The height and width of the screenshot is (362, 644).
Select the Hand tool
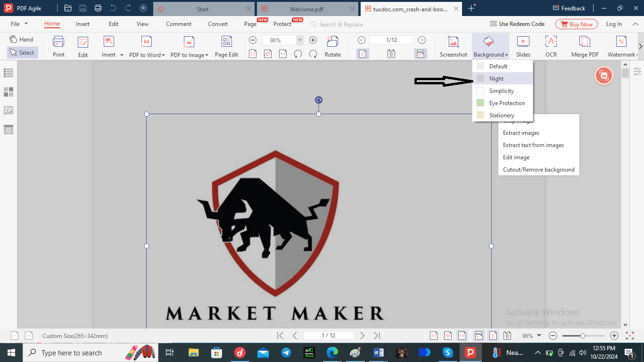pos(22,40)
